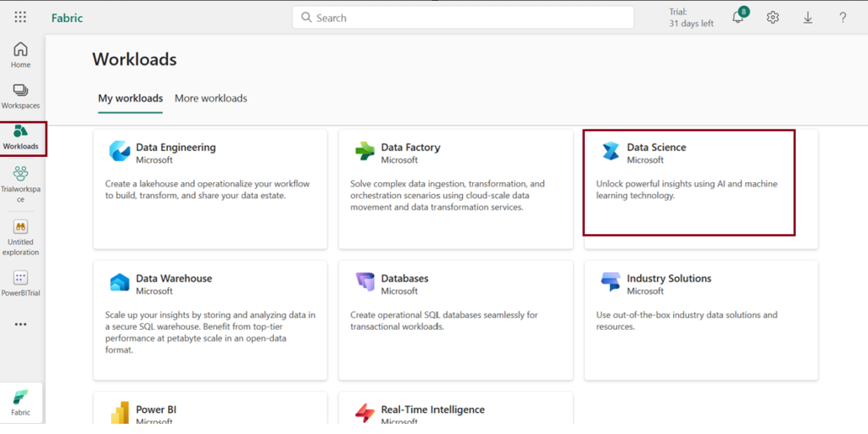Open the Data Engineering workload card
Screen dimensions: 868x434
click(210, 189)
